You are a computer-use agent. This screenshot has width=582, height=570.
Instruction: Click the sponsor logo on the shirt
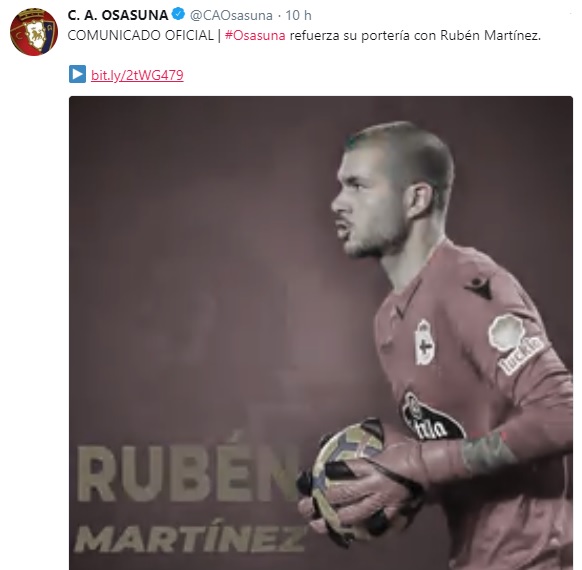(x=432, y=417)
